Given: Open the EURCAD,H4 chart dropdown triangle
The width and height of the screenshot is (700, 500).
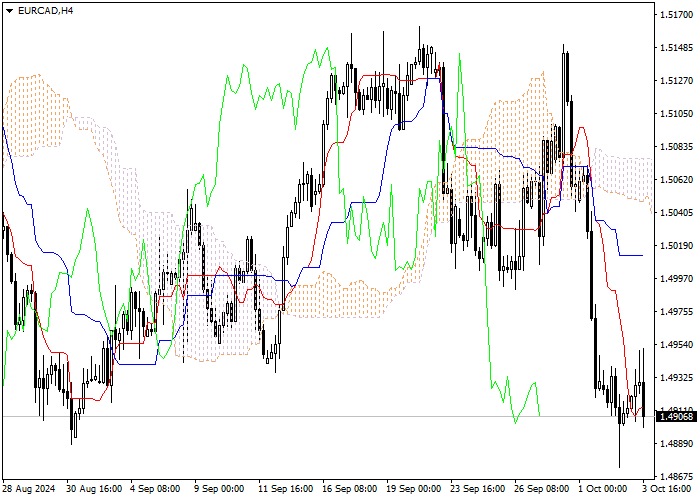Looking at the screenshot, I should coord(9,11).
